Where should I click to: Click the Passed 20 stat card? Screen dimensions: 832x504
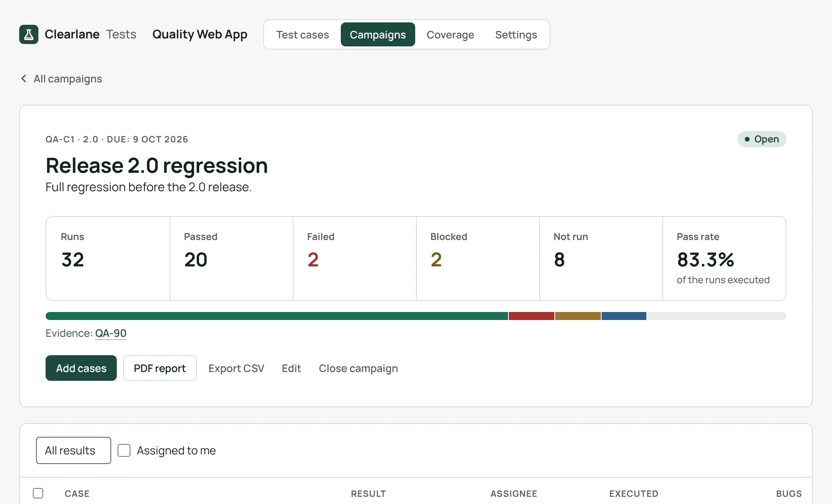(x=232, y=258)
